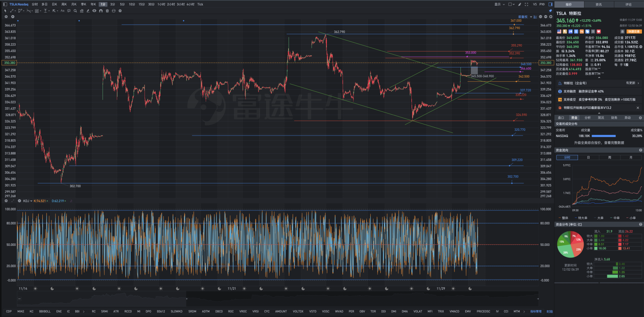
Task: Click the overview navigator chart strip
Action: point(278,299)
